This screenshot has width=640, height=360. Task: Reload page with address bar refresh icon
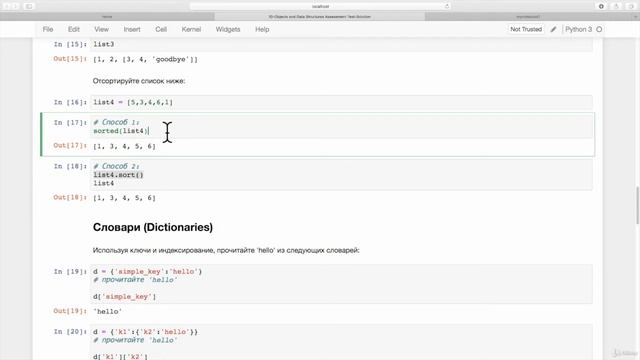(447, 6)
